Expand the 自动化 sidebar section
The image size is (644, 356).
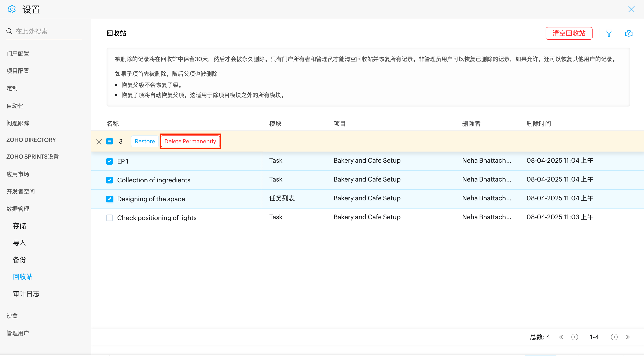tap(15, 106)
